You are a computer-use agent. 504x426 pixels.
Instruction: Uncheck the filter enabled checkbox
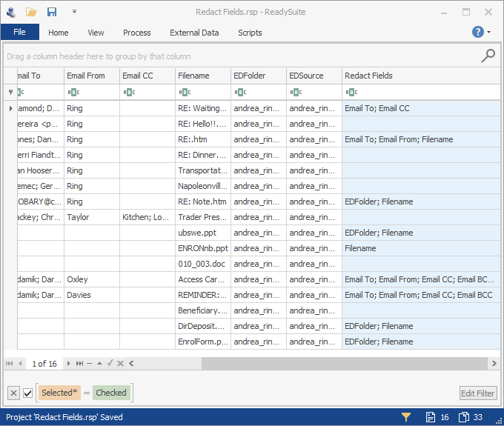[x=28, y=393]
